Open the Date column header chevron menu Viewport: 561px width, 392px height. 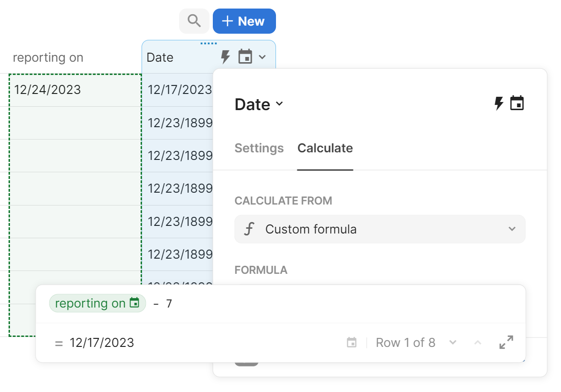(x=262, y=57)
